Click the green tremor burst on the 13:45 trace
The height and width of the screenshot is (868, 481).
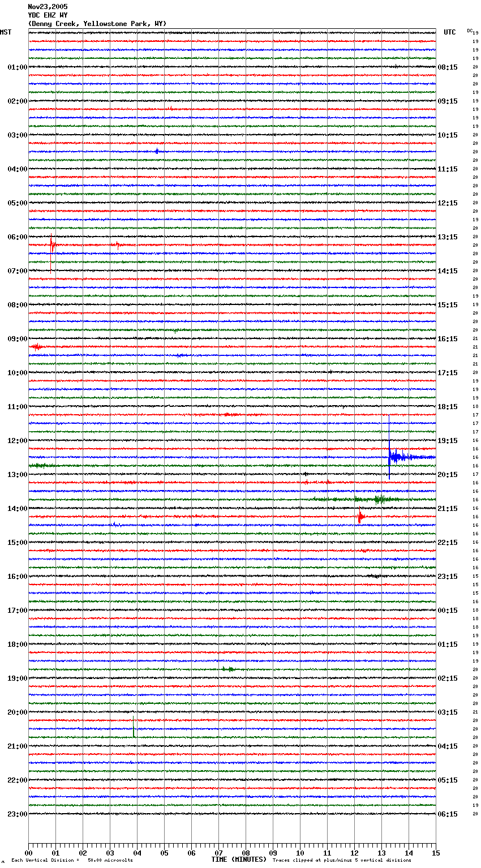point(379,499)
